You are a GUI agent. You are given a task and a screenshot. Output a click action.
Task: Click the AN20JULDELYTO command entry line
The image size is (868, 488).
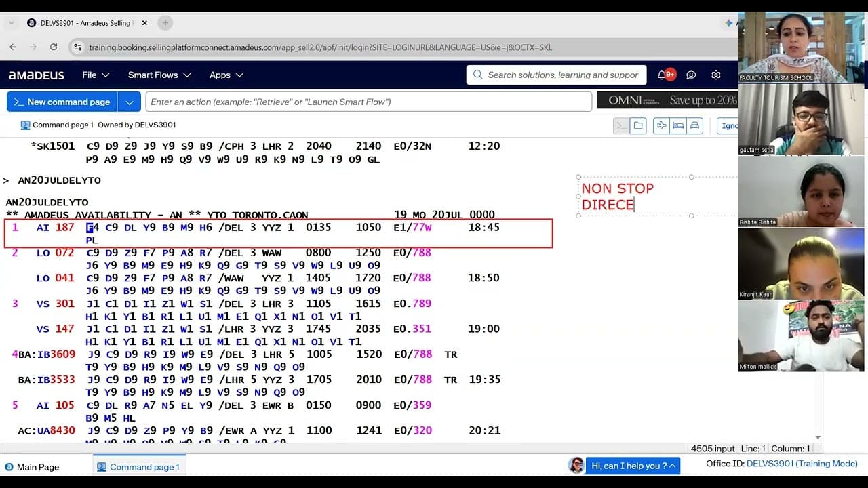point(59,181)
